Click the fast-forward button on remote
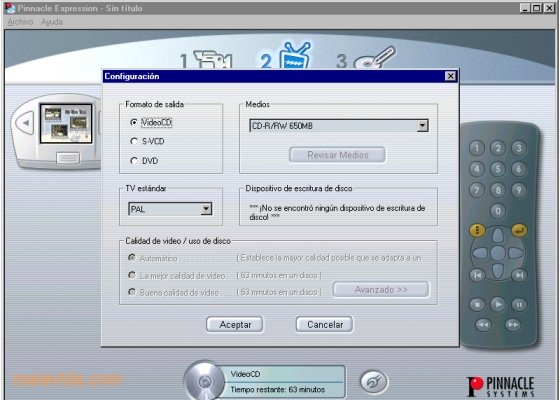 (513, 325)
